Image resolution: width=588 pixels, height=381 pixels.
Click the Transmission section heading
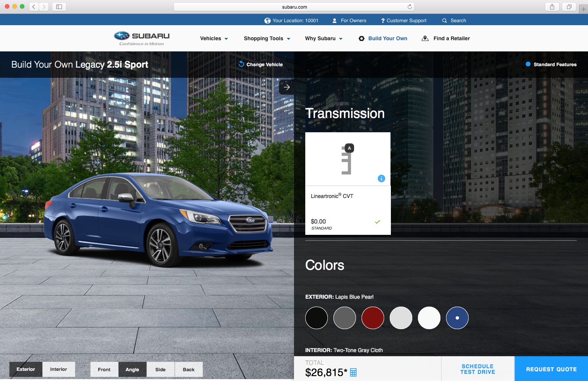point(345,113)
